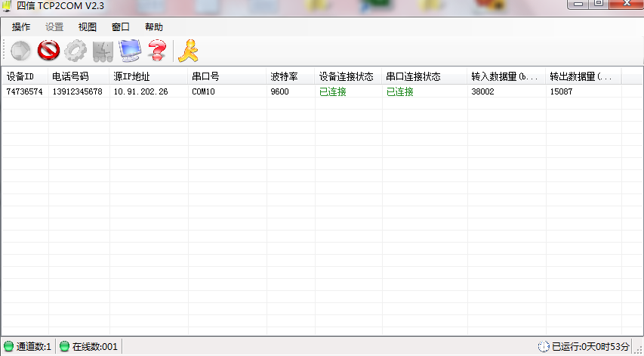Select the COM10 serial port cell
Image resolution: width=644 pixels, height=356 pixels.
[203, 91]
